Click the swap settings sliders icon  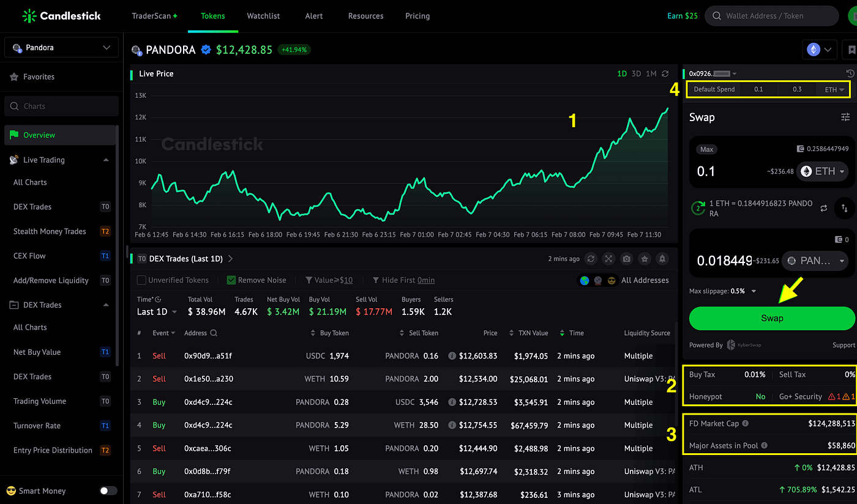click(x=845, y=117)
